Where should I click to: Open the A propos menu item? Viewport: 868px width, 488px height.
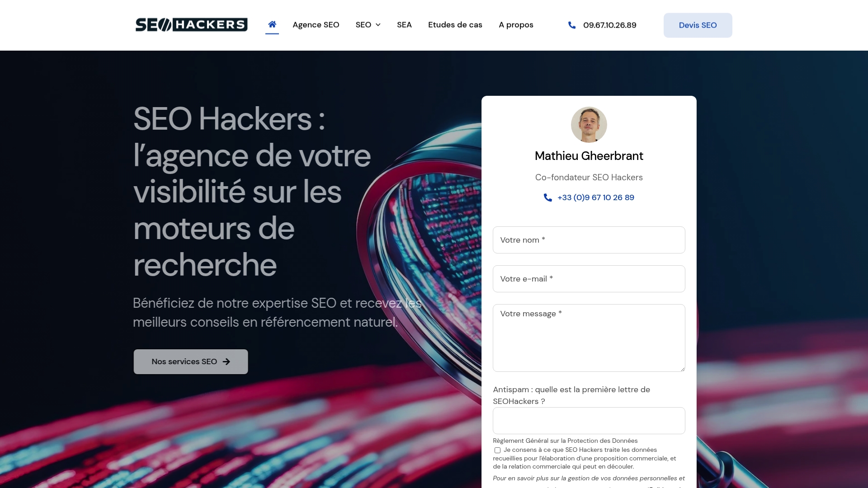point(516,25)
